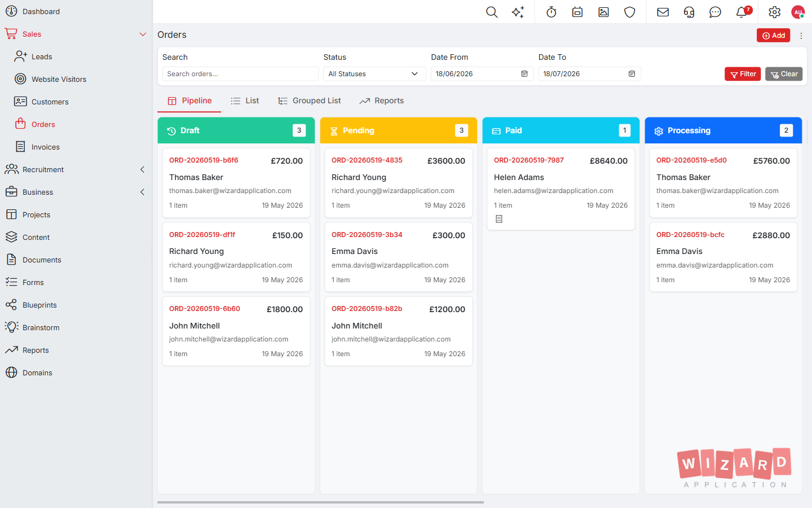Open the All Statuses dropdown

[374, 74]
